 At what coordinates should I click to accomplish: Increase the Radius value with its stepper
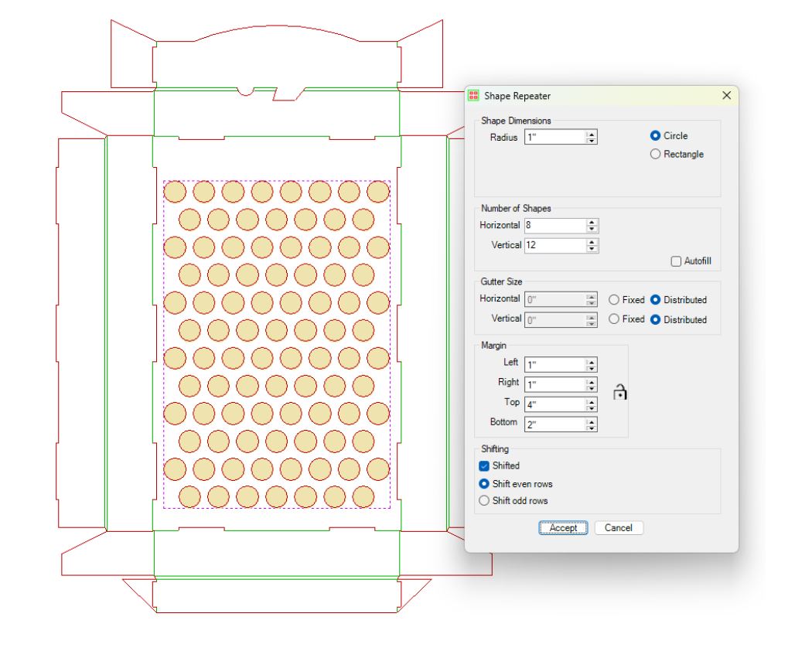click(x=592, y=133)
